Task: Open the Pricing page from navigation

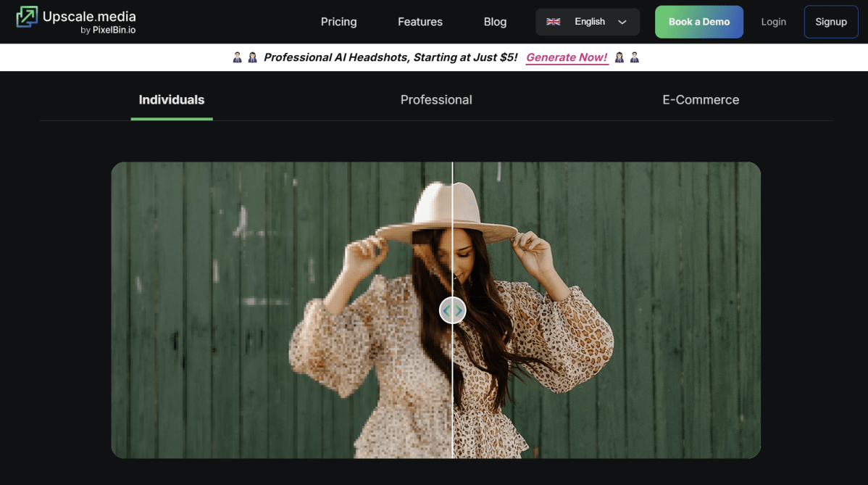Action: [x=338, y=22]
